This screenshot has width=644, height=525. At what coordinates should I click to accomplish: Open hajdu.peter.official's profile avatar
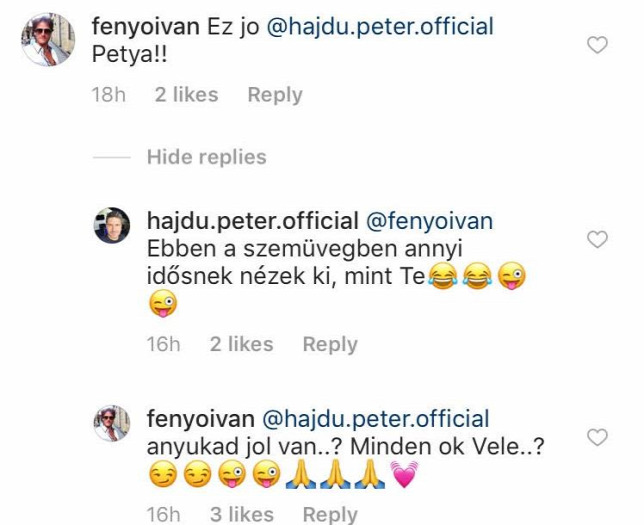pyautogui.click(x=112, y=225)
